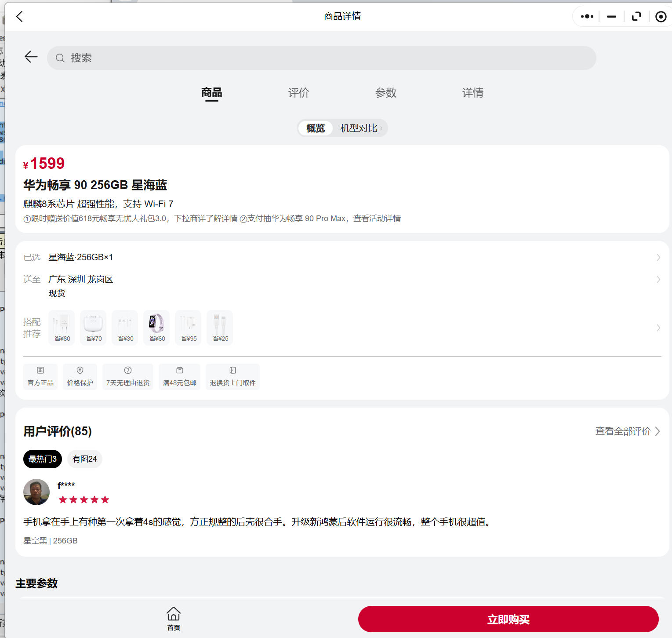
Task: Click the 立即购买 buy now button
Action: 509,619
